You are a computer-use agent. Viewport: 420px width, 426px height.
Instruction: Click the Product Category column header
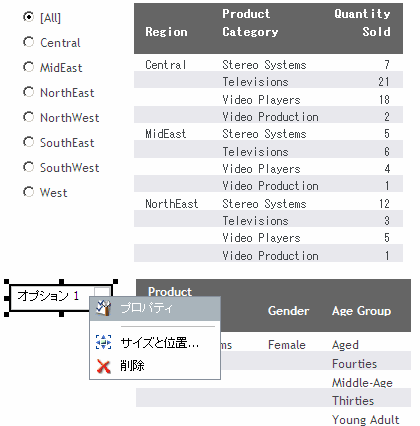250,23
